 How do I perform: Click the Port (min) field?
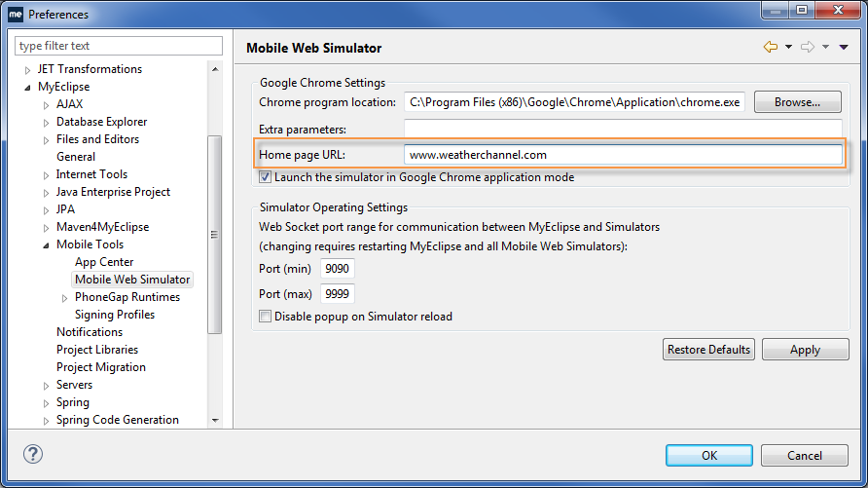(337, 269)
